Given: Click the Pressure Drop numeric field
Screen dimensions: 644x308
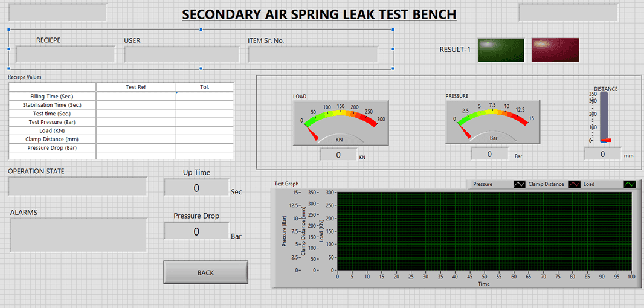Looking at the screenshot, I should pos(196,231).
